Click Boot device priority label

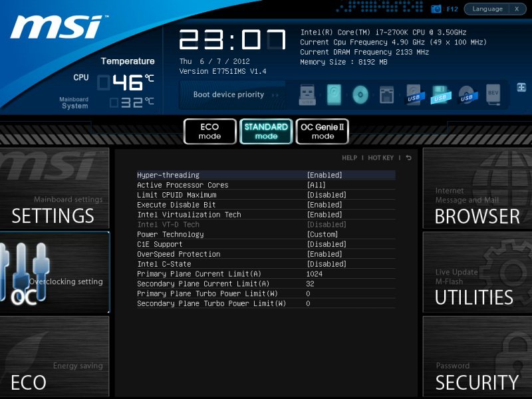pos(229,94)
